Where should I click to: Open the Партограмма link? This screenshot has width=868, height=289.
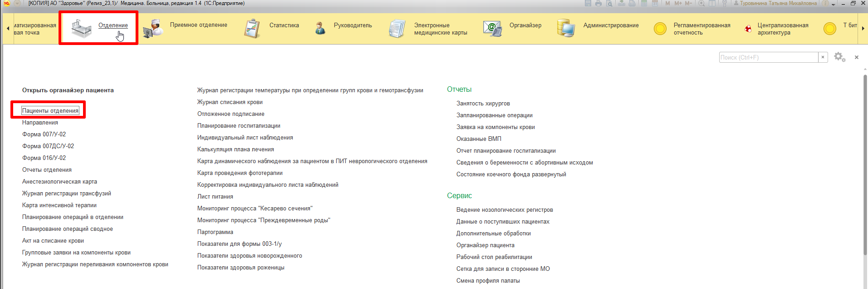(215, 232)
